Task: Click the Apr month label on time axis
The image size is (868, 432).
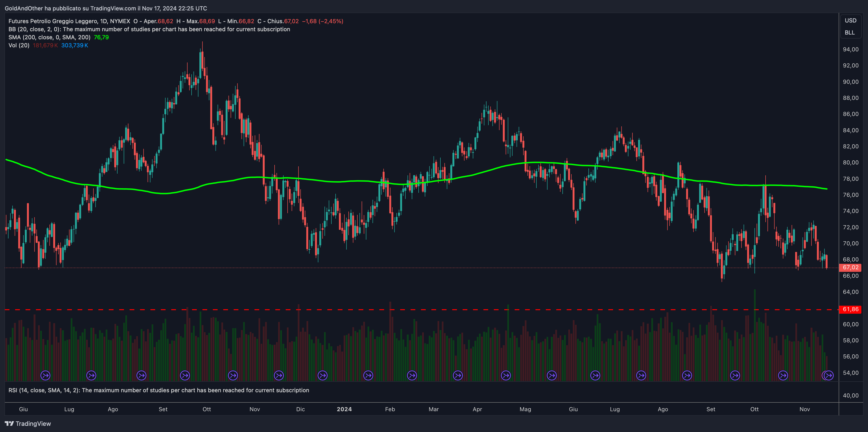Action: click(x=478, y=409)
